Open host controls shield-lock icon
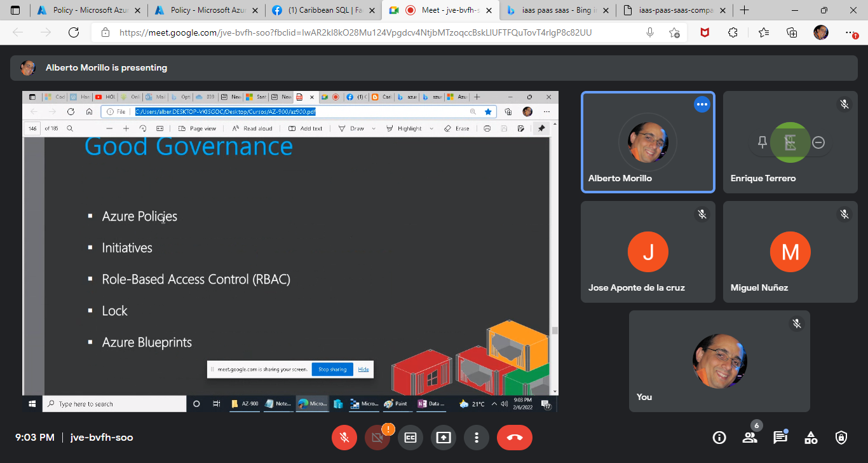 [x=841, y=438]
